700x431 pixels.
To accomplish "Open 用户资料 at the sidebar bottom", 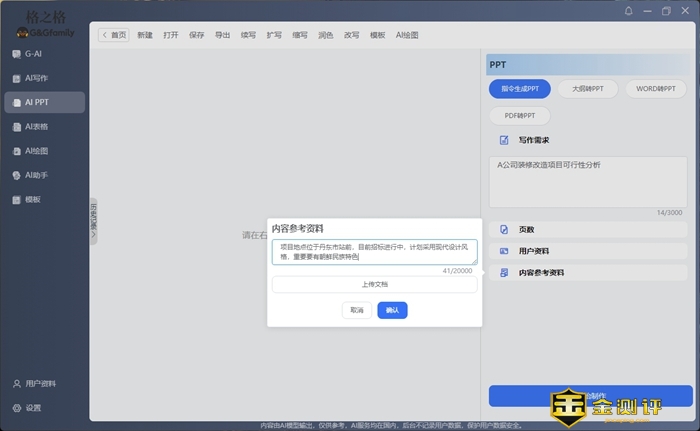I will pos(40,384).
